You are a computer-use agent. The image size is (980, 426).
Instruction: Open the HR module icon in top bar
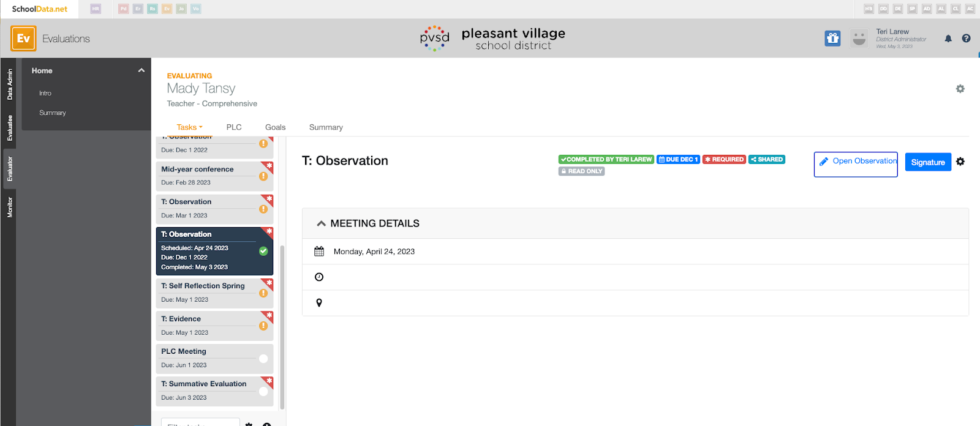coord(96,9)
